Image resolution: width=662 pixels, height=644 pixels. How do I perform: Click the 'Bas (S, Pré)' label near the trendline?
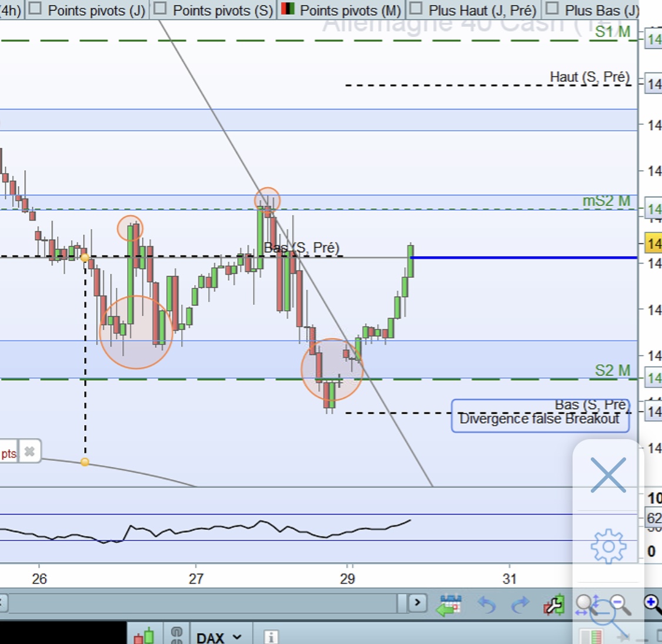tap(301, 247)
